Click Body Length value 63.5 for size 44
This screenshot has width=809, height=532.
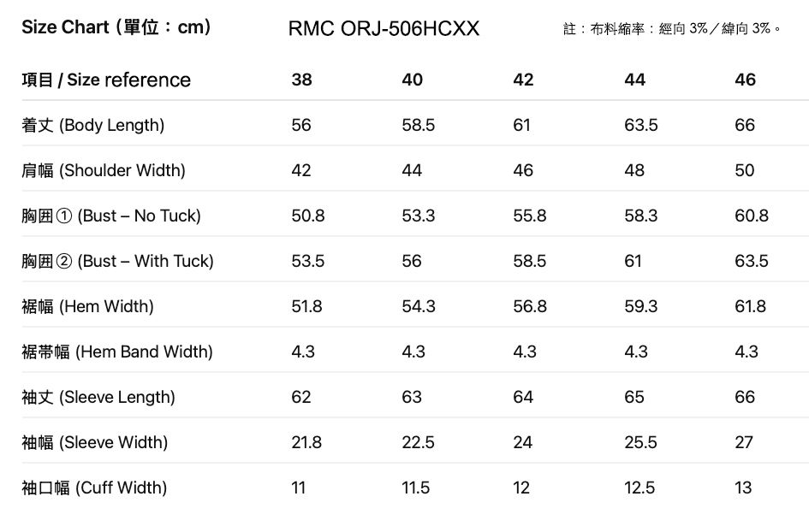click(641, 125)
